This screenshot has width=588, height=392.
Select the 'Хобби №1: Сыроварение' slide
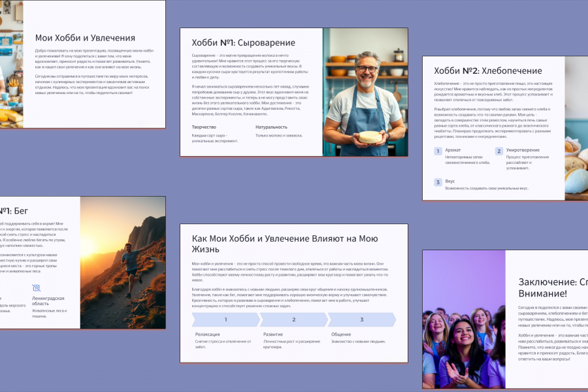coord(294,92)
